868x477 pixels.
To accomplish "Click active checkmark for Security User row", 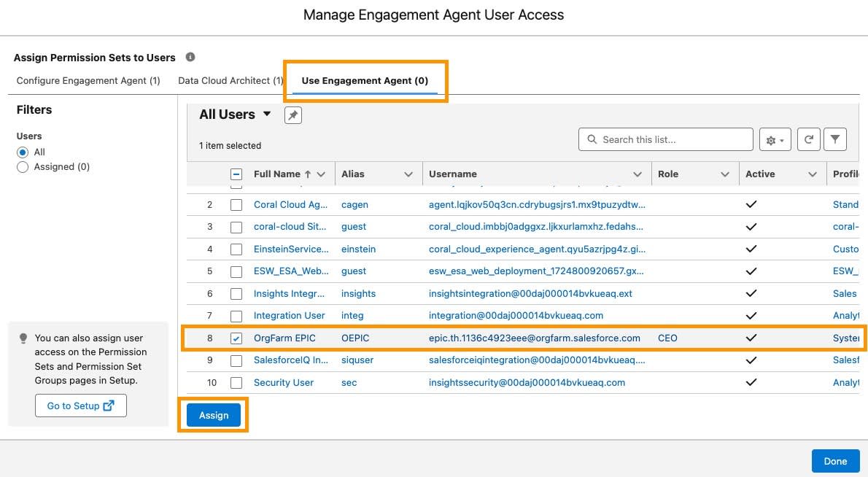I will coord(751,382).
